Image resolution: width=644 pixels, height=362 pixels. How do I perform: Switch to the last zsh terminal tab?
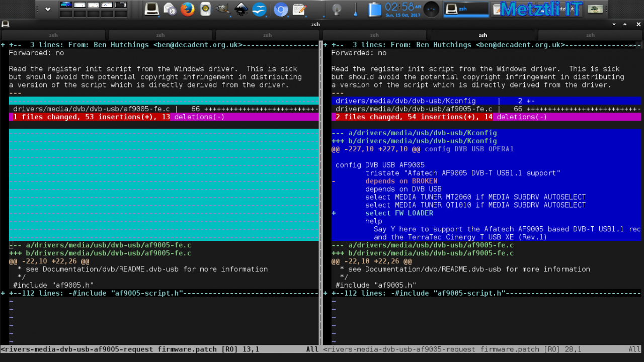[x=590, y=35]
